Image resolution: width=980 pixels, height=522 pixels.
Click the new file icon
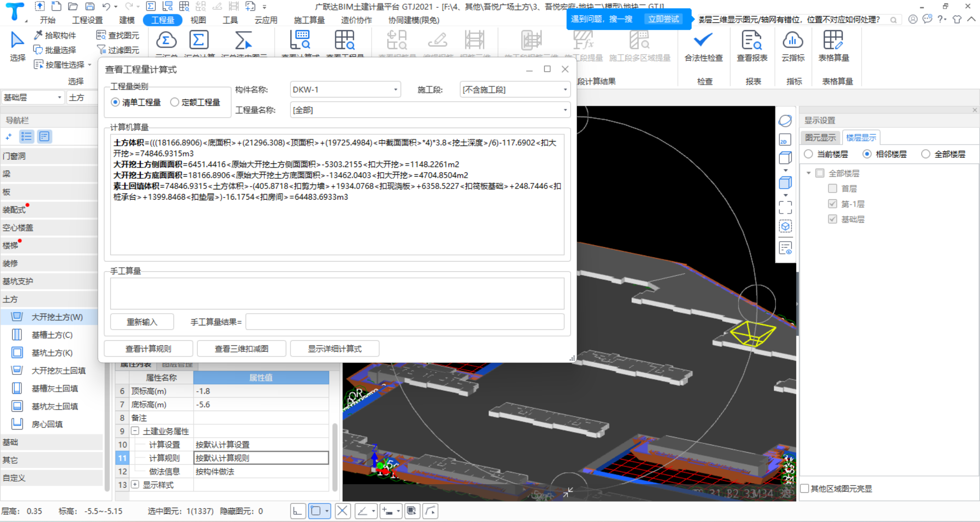tap(57, 7)
